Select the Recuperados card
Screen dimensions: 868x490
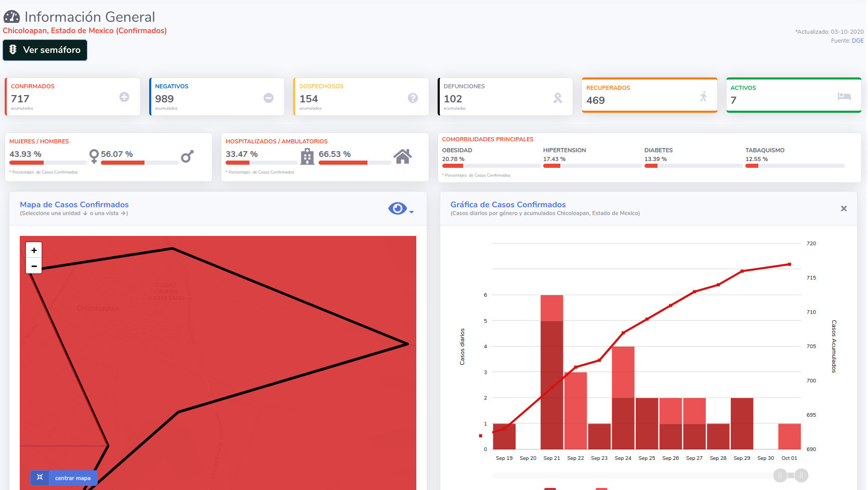[x=650, y=95]
